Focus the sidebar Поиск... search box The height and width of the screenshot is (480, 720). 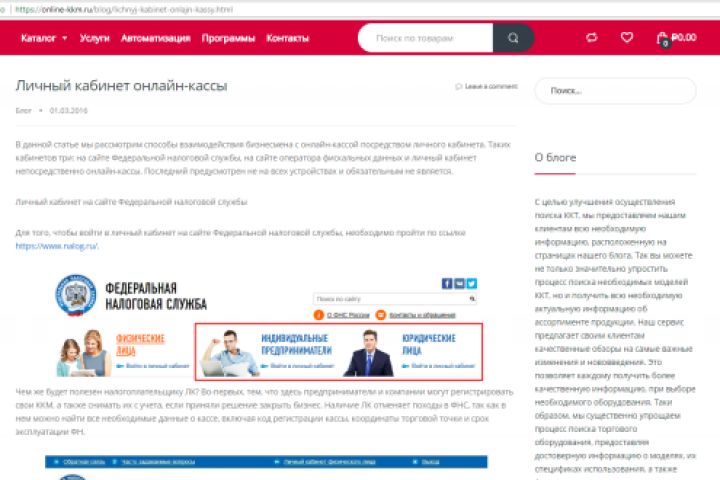[x=615, y=91]
